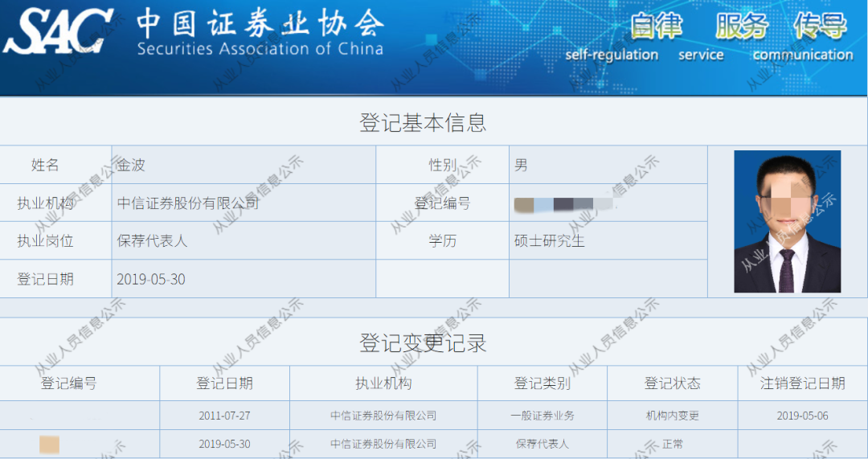Click the 机构内变更 status cell
The height and width of the screenshot is (459, 868).
pyautogui.click(x=672, y=416)
